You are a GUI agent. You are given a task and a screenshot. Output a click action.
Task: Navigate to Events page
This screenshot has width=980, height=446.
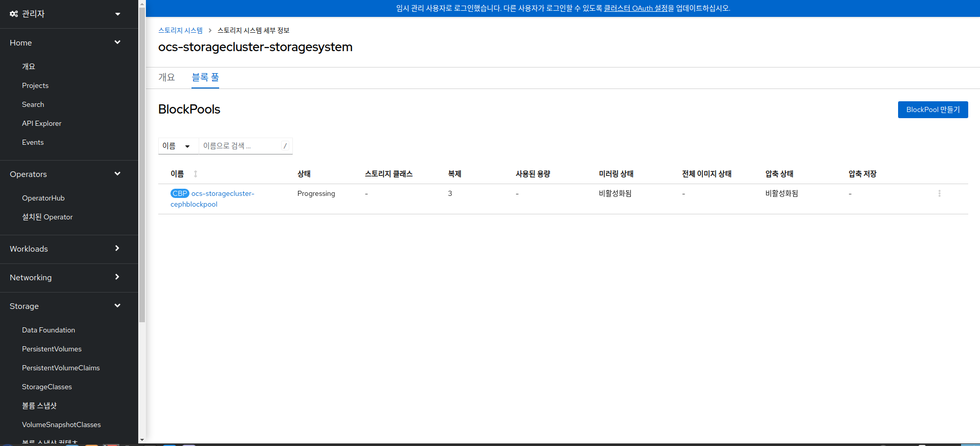pos(33,142)
